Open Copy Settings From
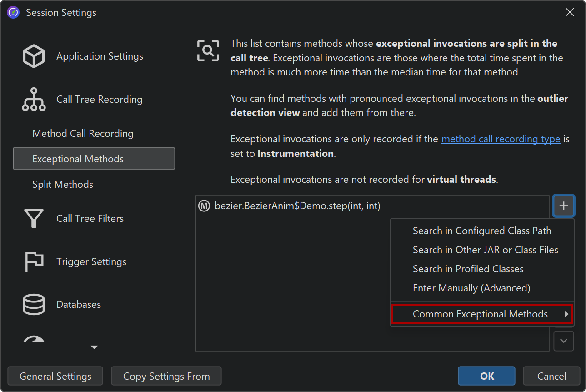 pos(166,377)
